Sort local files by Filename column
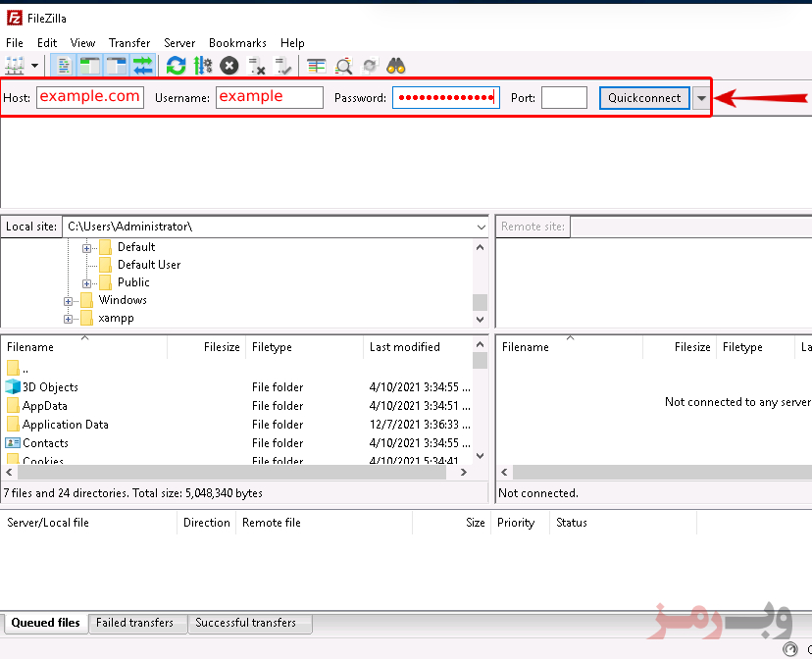Screen dimensions: 812x659 (85, 347)
